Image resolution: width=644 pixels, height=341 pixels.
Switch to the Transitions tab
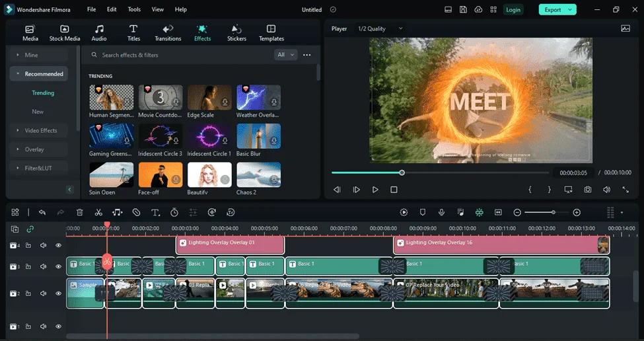pos(168,33)
